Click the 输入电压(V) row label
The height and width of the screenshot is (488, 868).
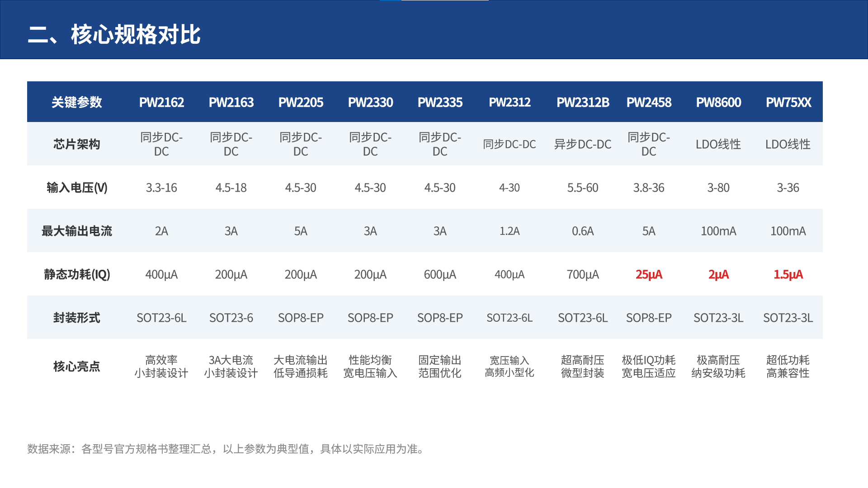point(77,188)
